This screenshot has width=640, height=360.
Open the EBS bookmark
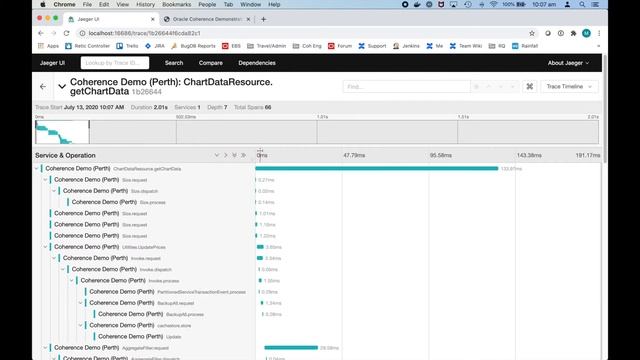231,46
